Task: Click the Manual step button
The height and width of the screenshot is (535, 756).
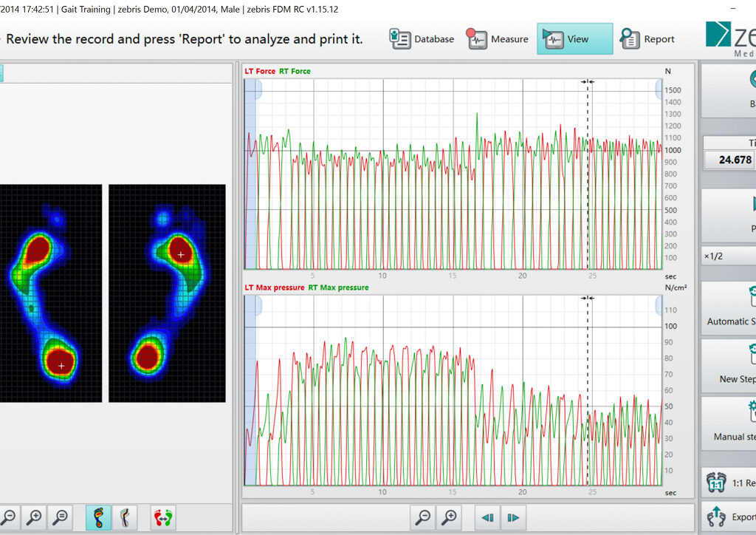Action: (x=729, y=423)
